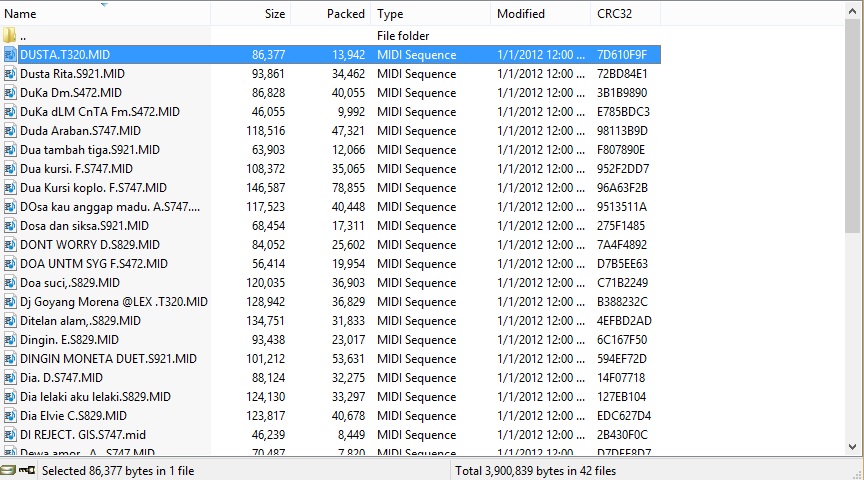The height and width of the screenshot is (480, 864).
Task: Click the key password icon in status bar
Action: (x=27, y=470)
